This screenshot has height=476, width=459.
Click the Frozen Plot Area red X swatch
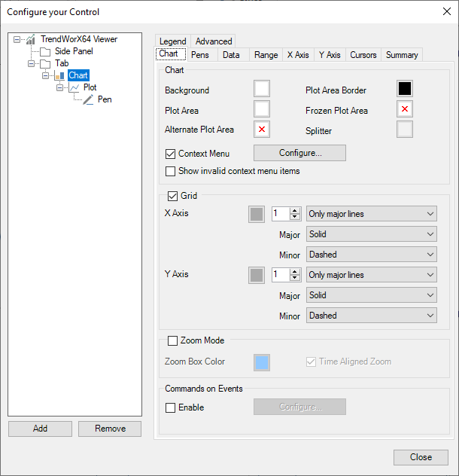(405, 110)
